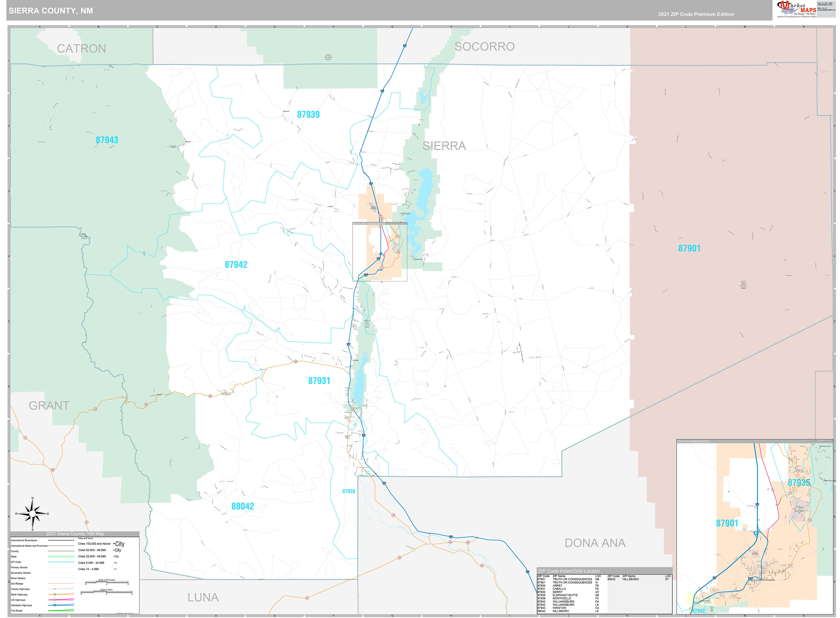This screenshot has width=840, height=618.
Task: Click 'International Boundaries' legend entry
Action: point(24,540)
